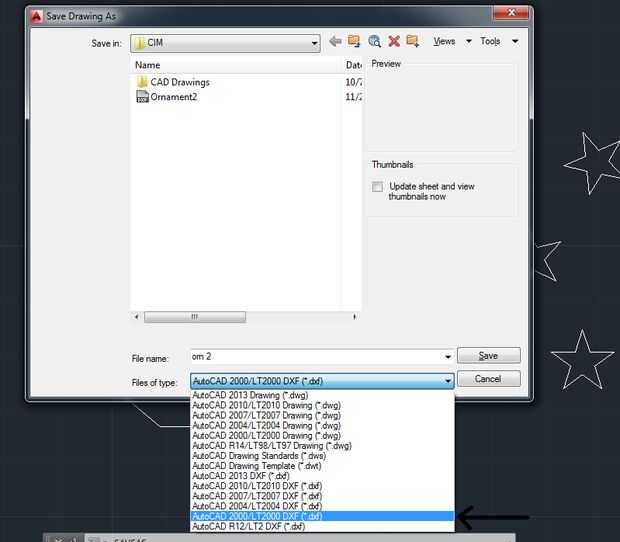Click the AutoCAD logo in dialog title bar

pyautogui.click(x=37, y=16)
